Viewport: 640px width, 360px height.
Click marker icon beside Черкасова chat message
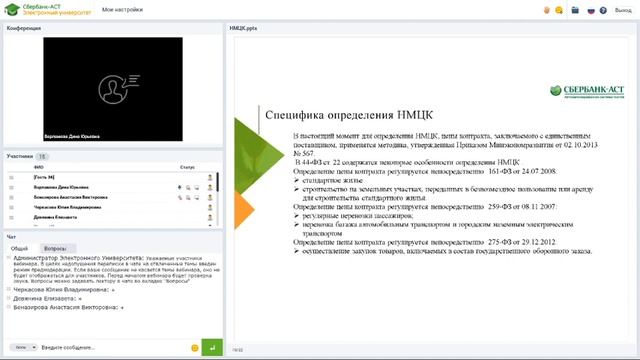click(9, 289)
